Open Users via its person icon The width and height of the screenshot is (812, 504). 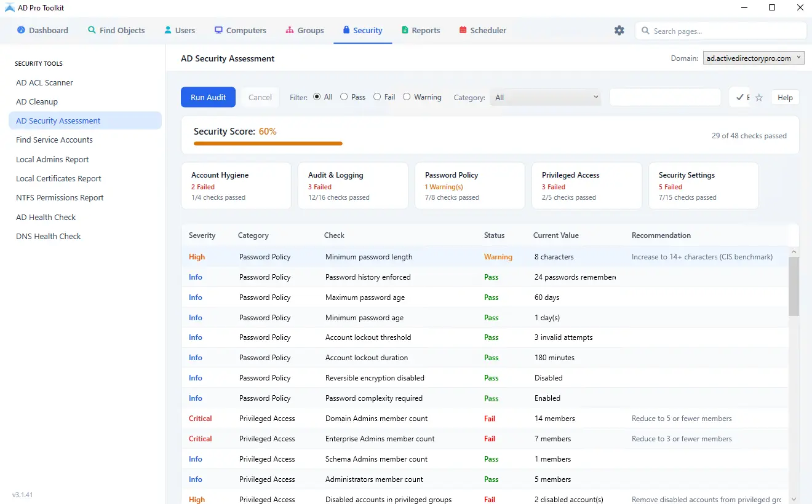pyautogui.click(x=168, y=30)
